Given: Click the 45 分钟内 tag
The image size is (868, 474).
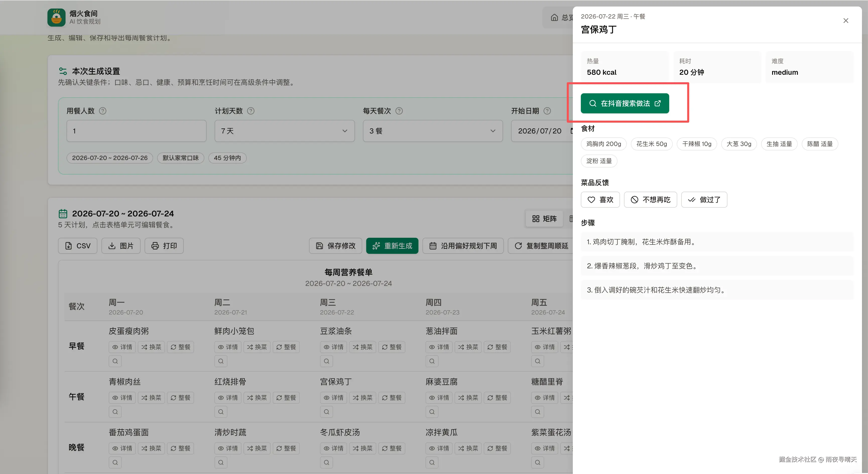Looking at the screenshot, I should click(227, 158).
